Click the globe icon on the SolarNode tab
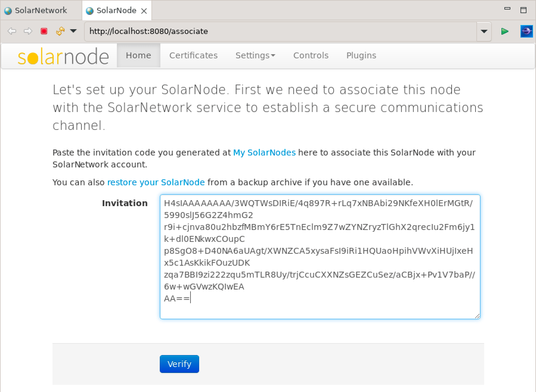Screen dimensions: 536x392 click(89, 10)
